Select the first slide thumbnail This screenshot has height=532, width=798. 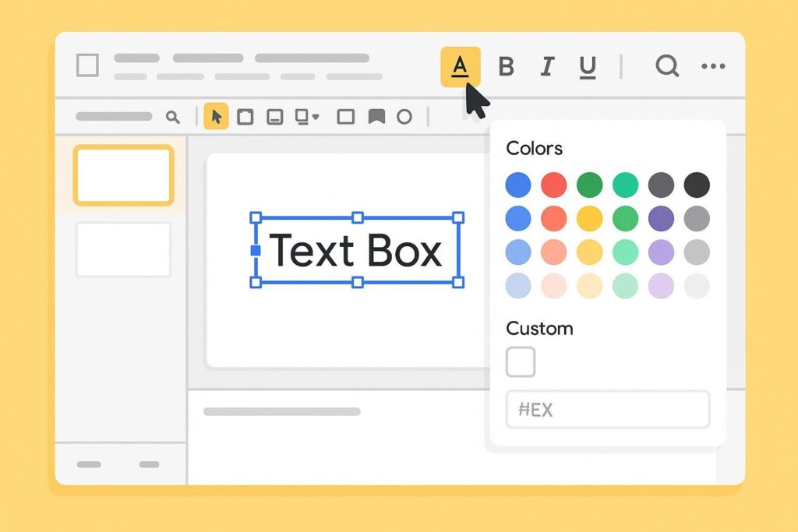tap(123, 175)
